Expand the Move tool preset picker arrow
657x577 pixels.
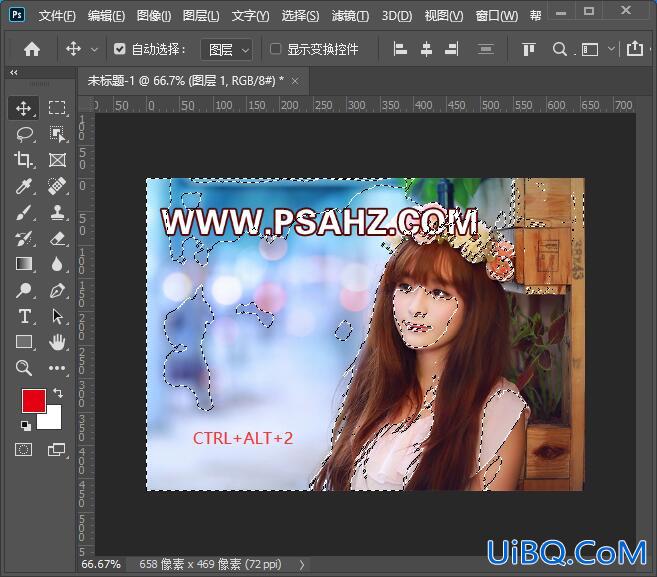click(95, 50)
